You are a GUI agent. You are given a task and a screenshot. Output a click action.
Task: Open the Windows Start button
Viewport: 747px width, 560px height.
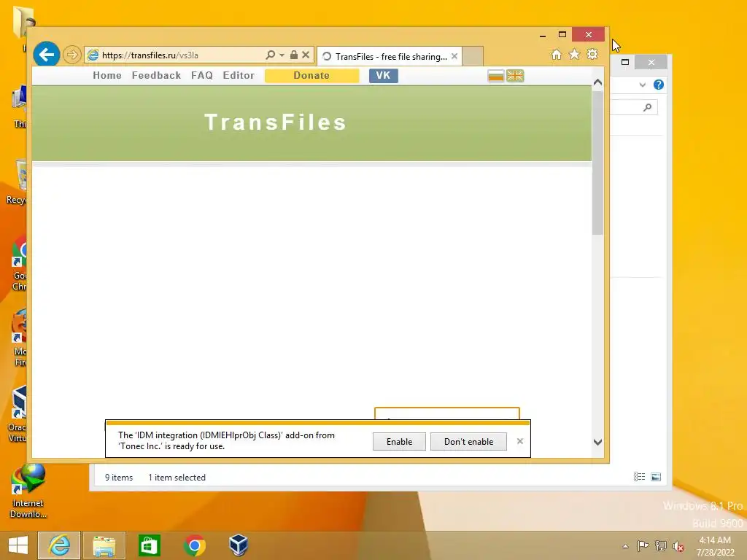pos(18,545)
